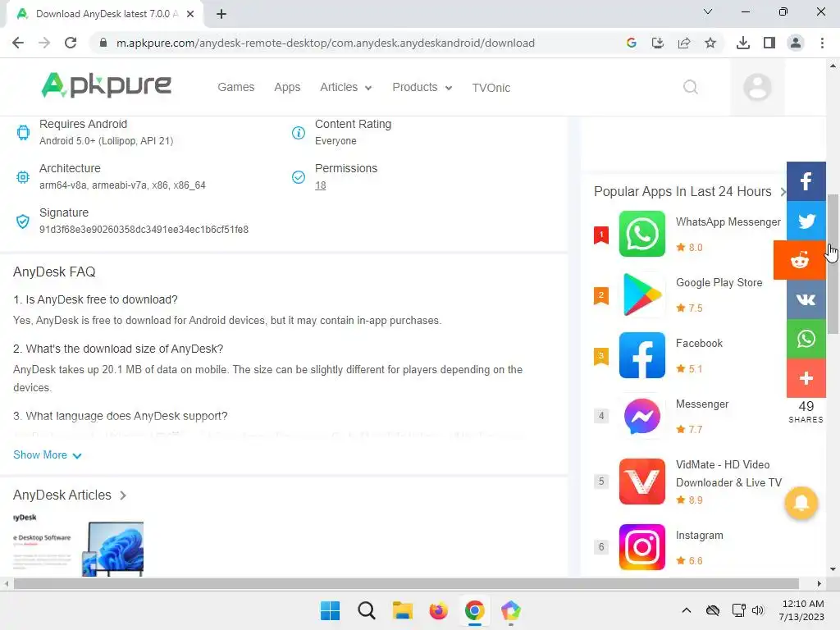840x630 pixels.
Task: Share on Reddit via side bar
Action: click(799, 260)
